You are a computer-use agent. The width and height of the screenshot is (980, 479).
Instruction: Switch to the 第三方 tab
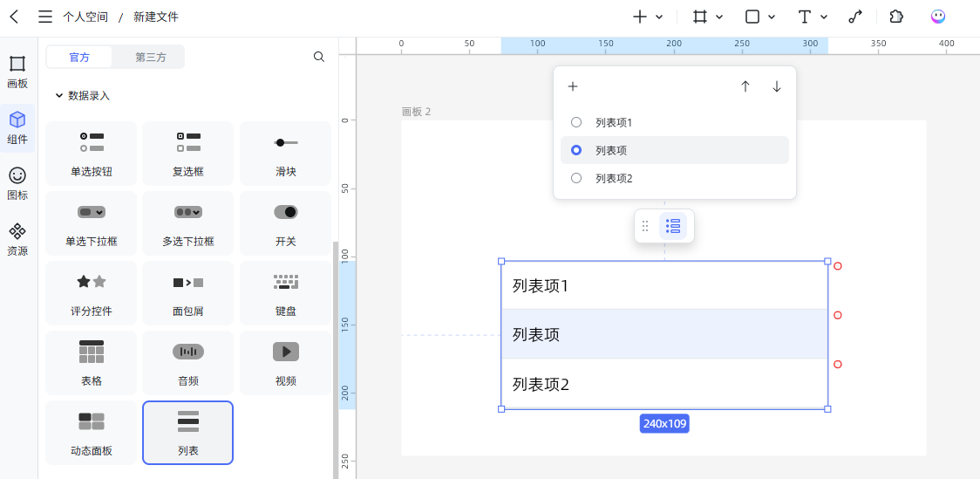(150, 57)
